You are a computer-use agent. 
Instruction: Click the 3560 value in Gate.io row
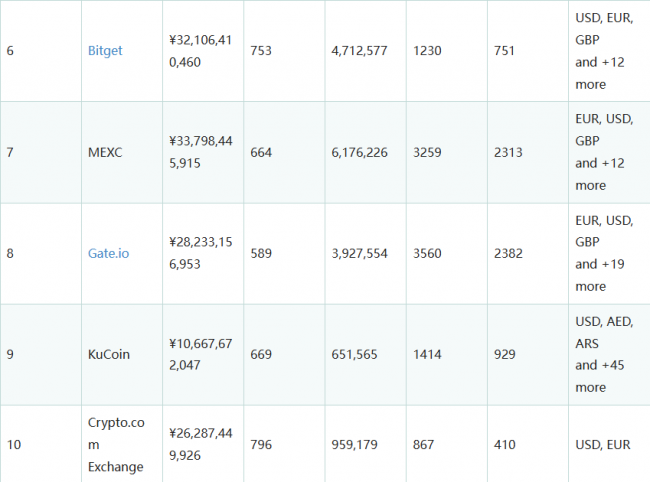tap(427, 253)
